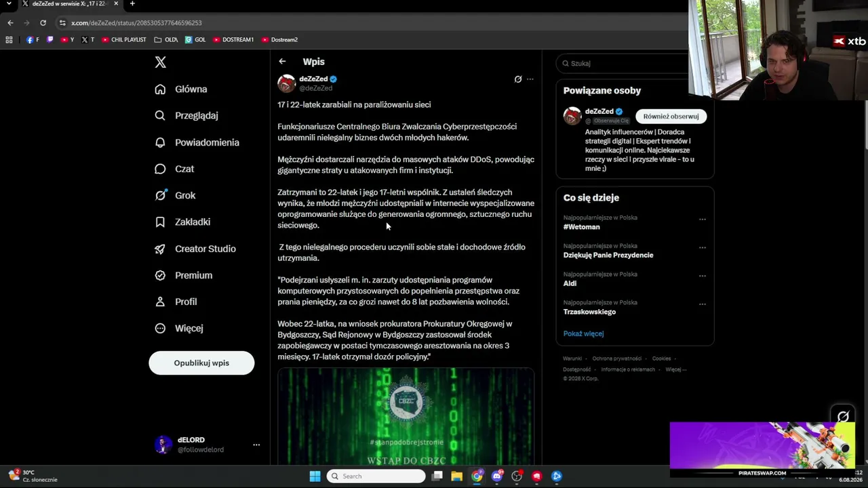The width and height of the screenshot is (868, 488).
Task: Open the Główna home icon
Action: click(x=160, y=89)
